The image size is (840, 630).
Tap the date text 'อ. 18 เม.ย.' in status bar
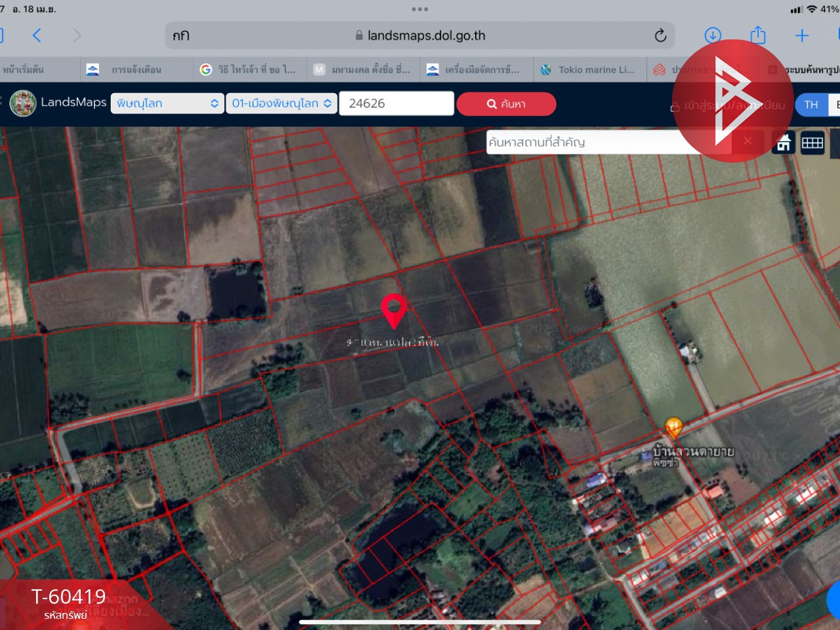34,9
